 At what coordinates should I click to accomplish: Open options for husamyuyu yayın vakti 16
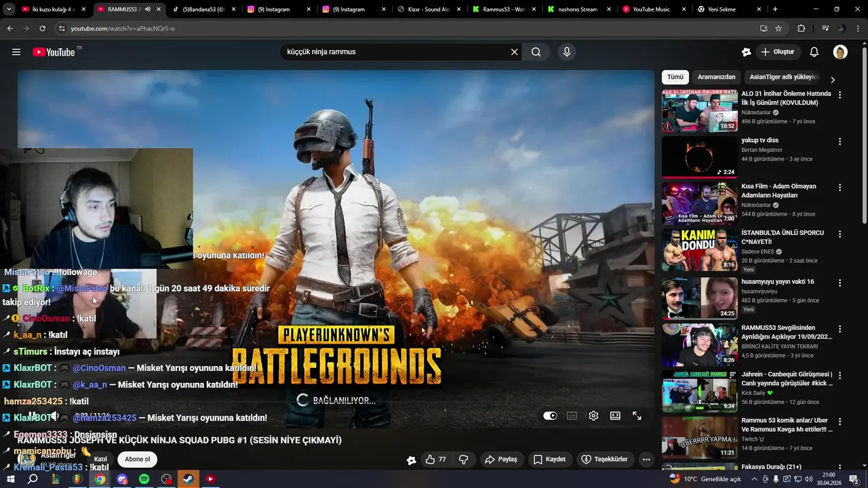pyautogui.click(x=840, y=283)
